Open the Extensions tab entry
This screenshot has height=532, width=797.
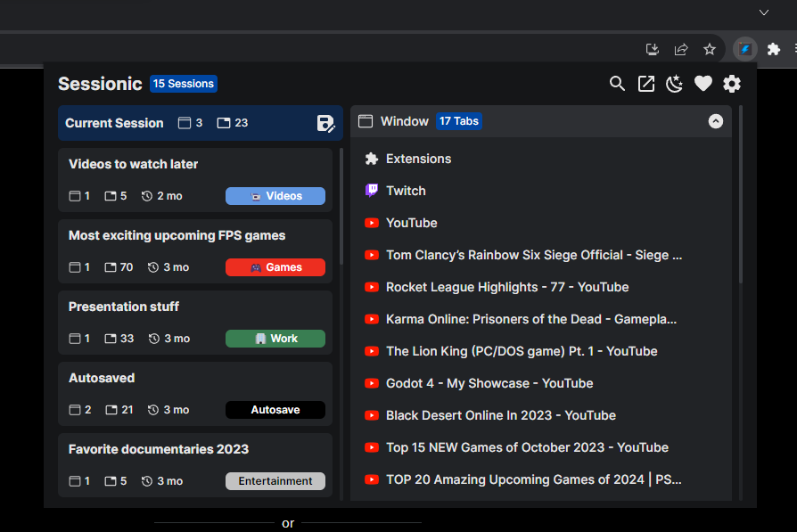click(541, 159)
